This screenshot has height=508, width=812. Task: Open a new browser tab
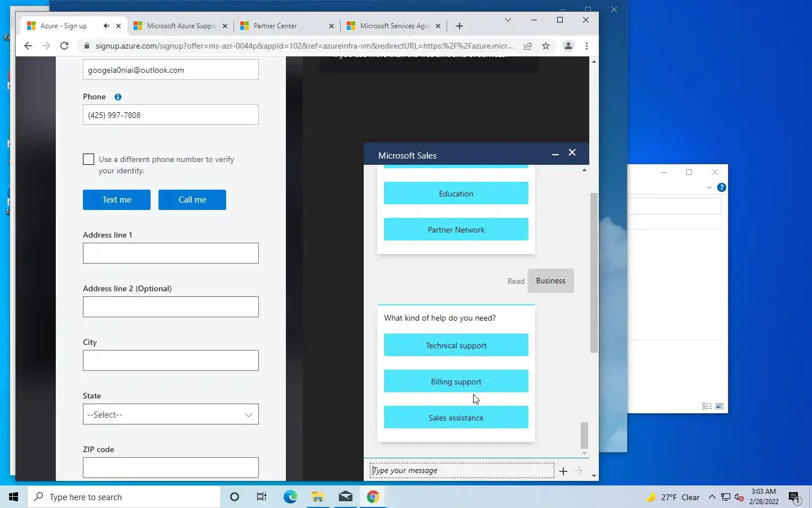tap(460, 26)
